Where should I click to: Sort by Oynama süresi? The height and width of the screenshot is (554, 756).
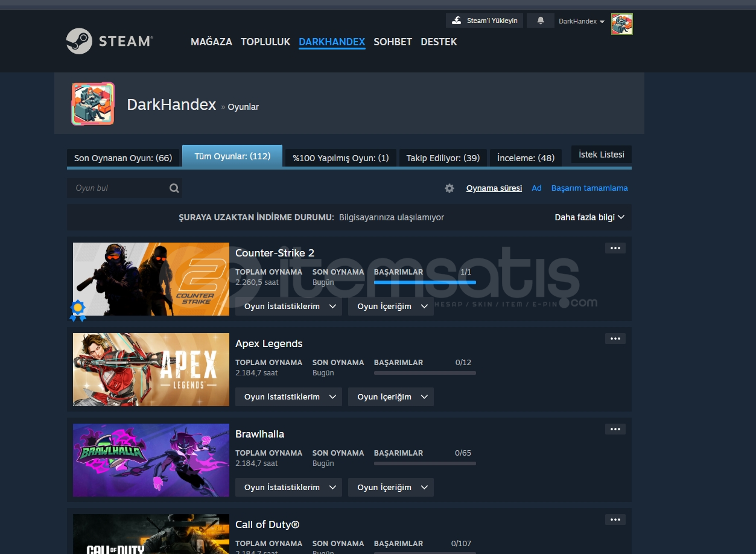494,188
